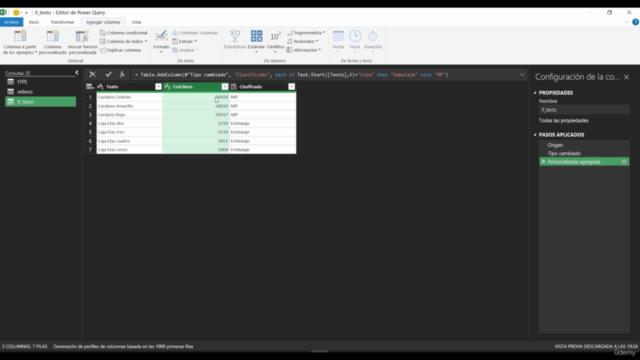Open settings gear of Personalizada agregada

point(624,162)
